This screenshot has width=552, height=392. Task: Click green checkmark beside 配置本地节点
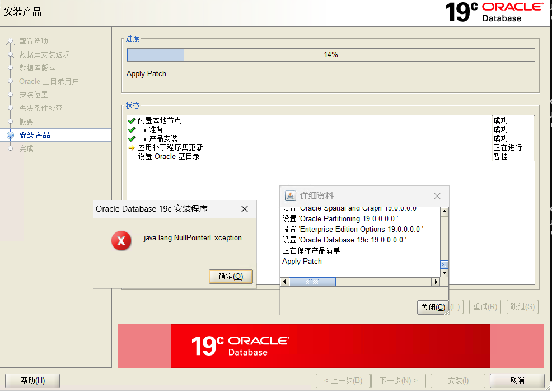click(132, 121)
